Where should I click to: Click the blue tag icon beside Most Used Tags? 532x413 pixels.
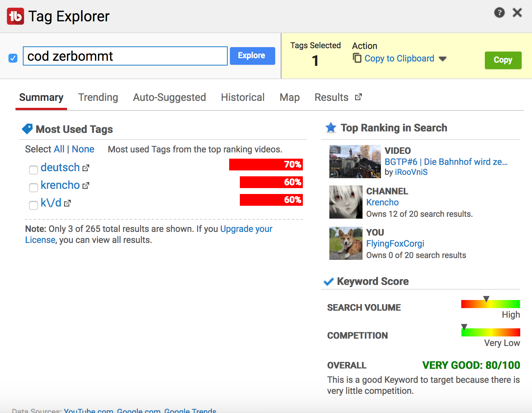coord(27,129)
